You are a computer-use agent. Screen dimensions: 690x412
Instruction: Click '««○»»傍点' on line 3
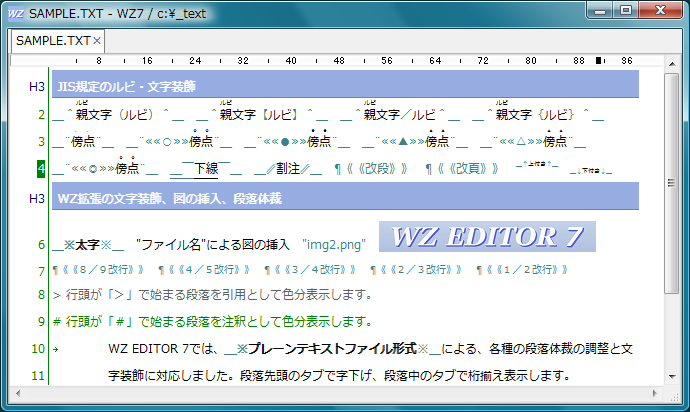[x=179, y=140]
